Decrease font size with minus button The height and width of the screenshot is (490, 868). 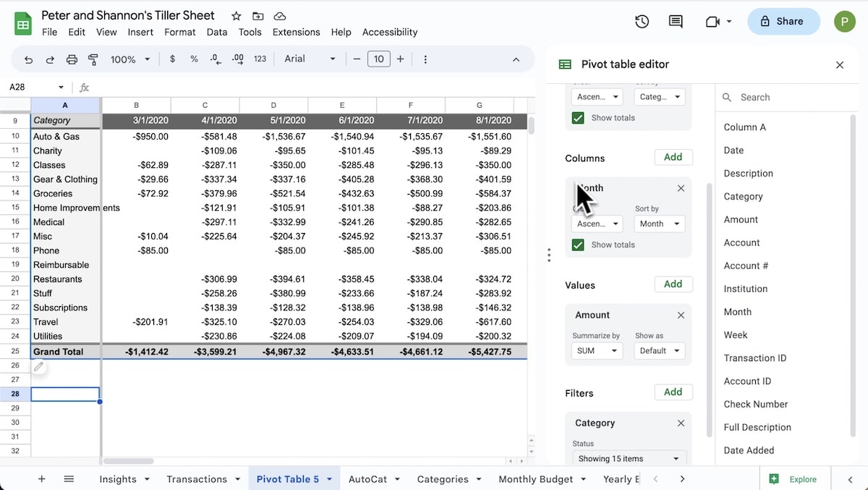click(357, 59)
